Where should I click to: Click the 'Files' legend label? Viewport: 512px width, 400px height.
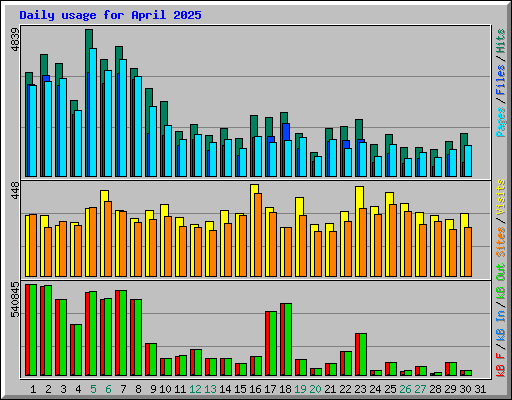[500, 80]
